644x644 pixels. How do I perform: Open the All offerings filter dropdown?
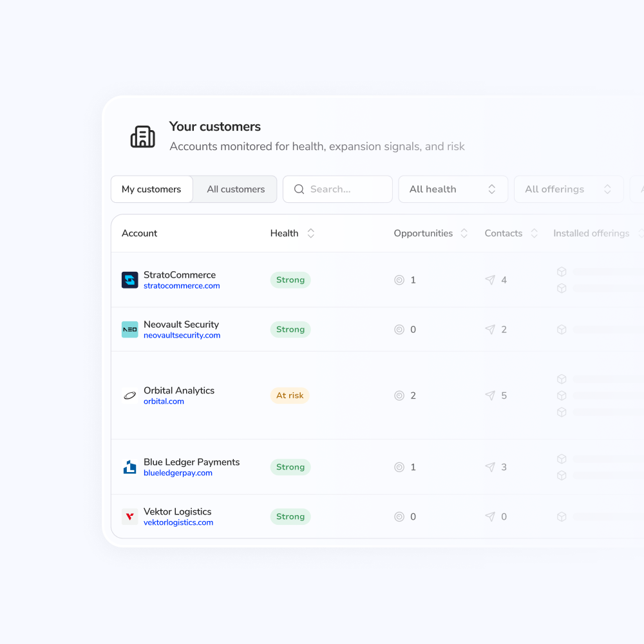569,189
